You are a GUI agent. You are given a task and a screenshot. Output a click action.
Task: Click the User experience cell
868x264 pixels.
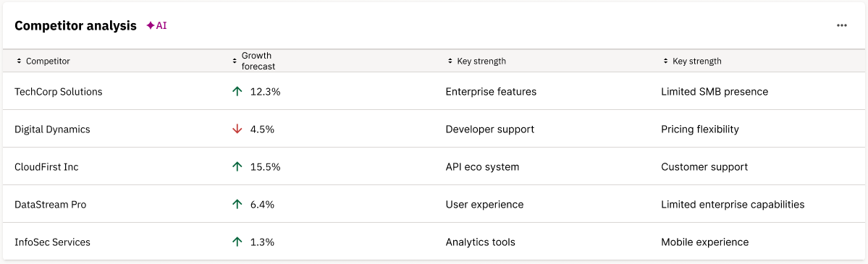coord(484,204)
